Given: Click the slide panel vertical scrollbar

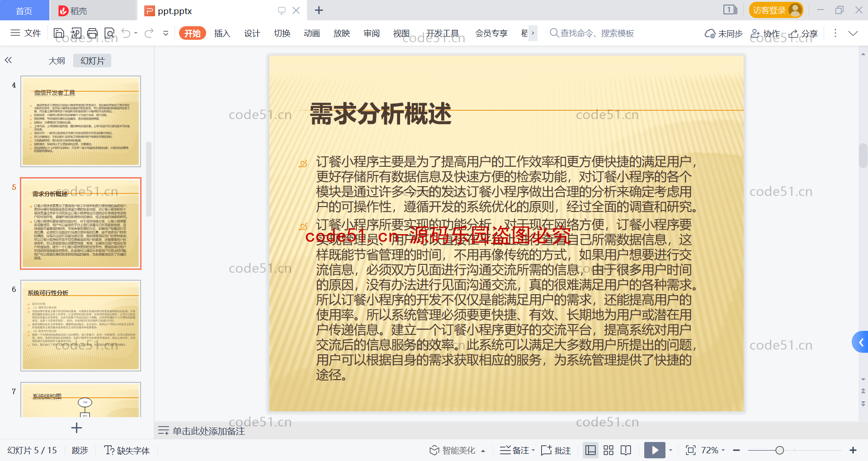Looking at the screenshot, I should pos(148,179).
